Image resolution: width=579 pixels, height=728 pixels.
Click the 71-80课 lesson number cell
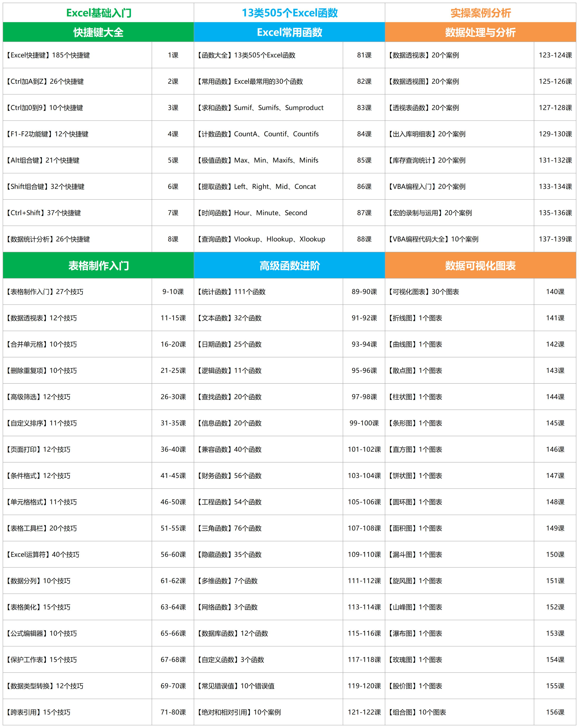(x=173, y=712)
